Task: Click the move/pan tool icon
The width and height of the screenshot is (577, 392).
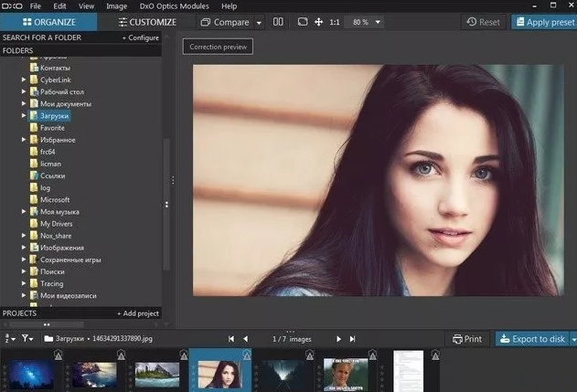Action: [x=317, y=22]
